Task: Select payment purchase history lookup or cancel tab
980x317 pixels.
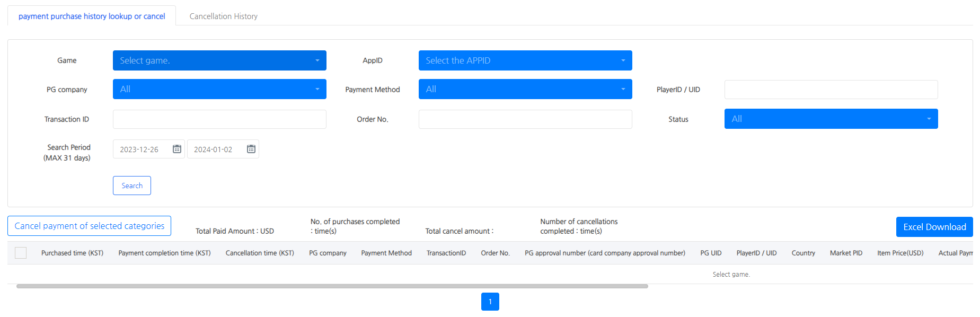Action: pos(92,16)
